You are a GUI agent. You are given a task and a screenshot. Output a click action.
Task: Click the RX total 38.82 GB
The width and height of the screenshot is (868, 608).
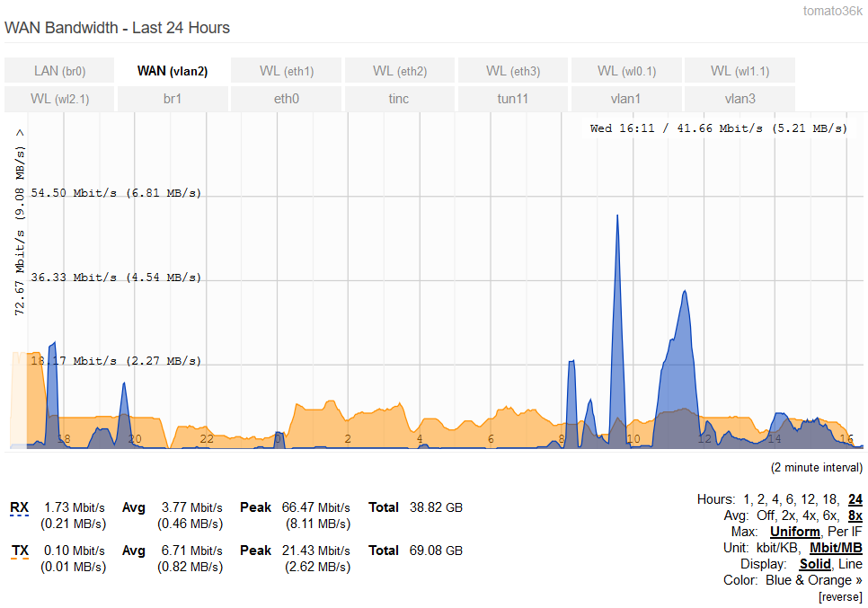pos(436,507)
